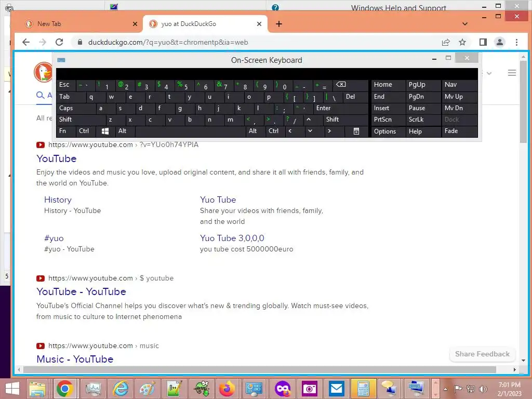Toggle the Fade key on keyboard
The image size is (532, 399).
tap(459, 131)
